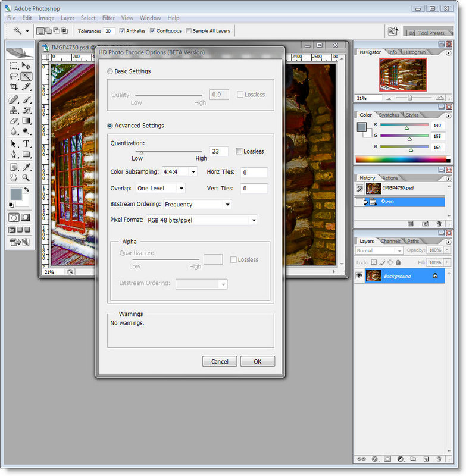466x476 pixels.
Task: Select the Rectangular Marquee tool
Action: 14,65
